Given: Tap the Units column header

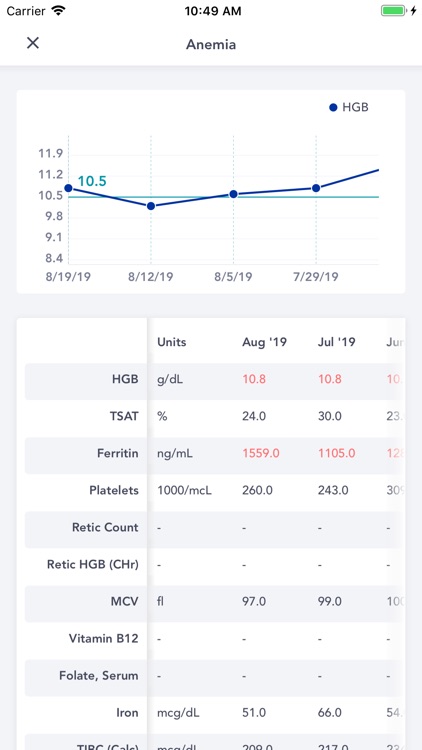Looking at the screenshot, I should pyautogui.click(x=172, y=342).
